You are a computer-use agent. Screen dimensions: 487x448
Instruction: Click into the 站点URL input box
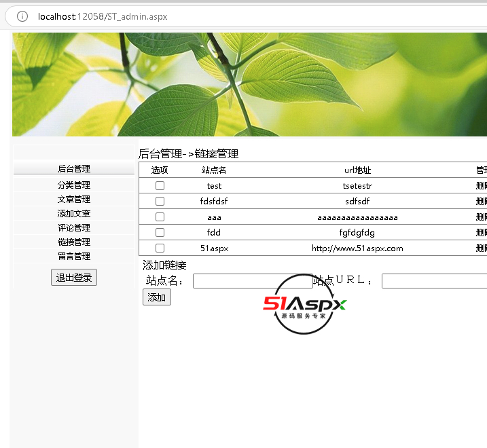pyautogui.click(x=433, y=281)
